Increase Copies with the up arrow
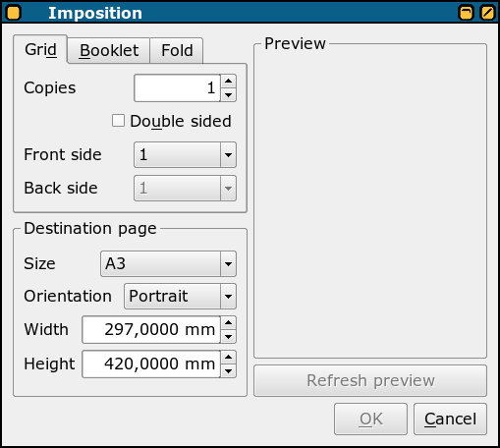The image size is (500, 448). point(228,81)
